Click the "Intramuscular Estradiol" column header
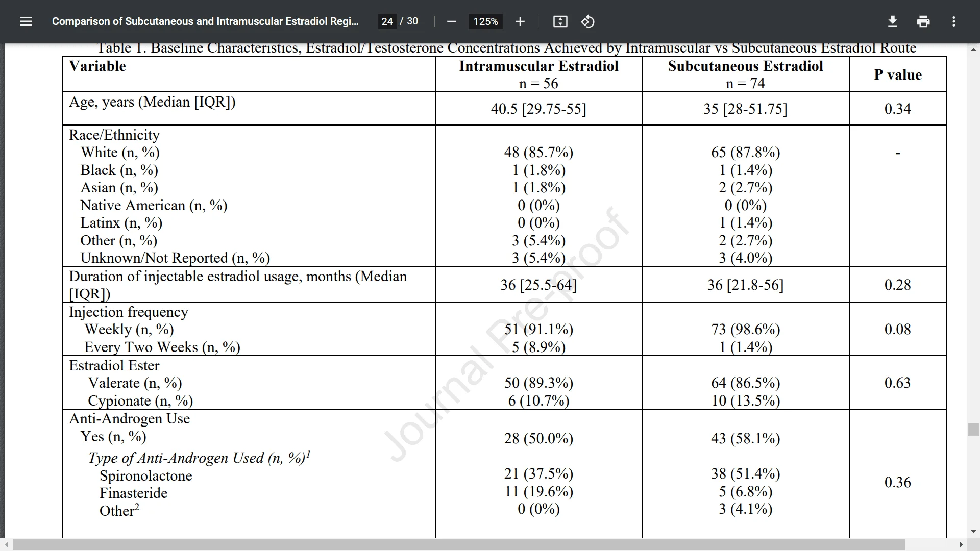The height and width of the screenshot is (551, 980). (538, 66)
